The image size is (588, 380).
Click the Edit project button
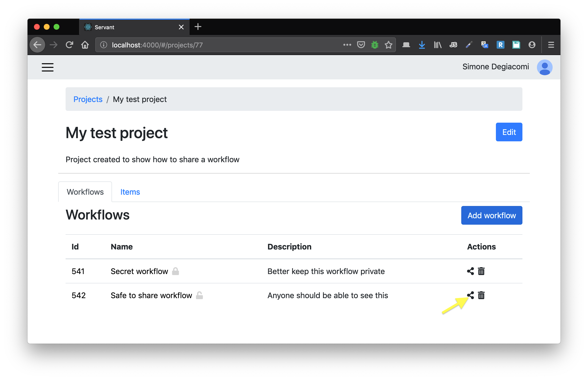[509, 132]
